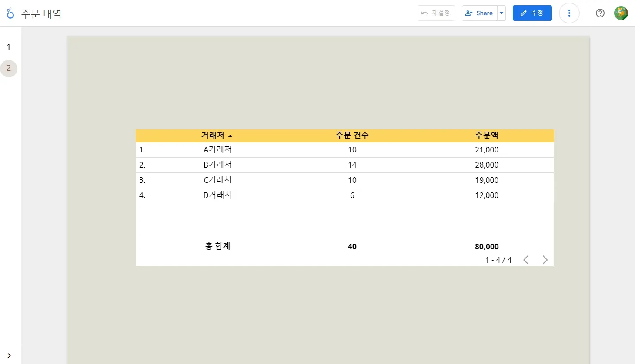The image size is (635, 364).
Task: Expand the Share dropdown arrow
Action: coord(501,13)
